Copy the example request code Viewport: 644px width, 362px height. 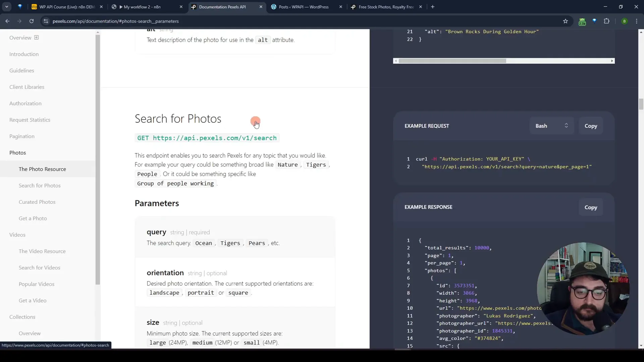pos(591,126)
